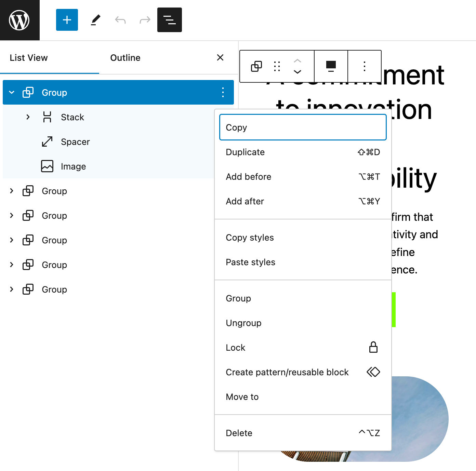Select the Edit (pencil) tool

pos(95,20)
